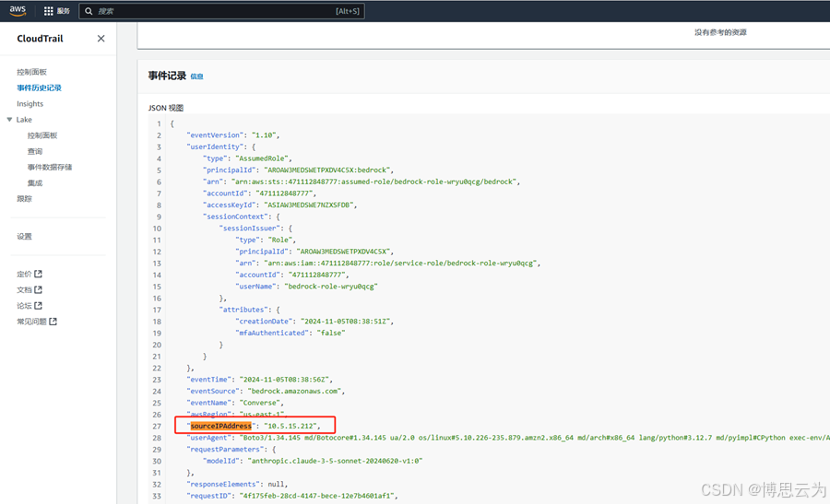830x504 pixels.
Task: Open 事件历史记录 in the sidebar
Action: tap(39, 88)
